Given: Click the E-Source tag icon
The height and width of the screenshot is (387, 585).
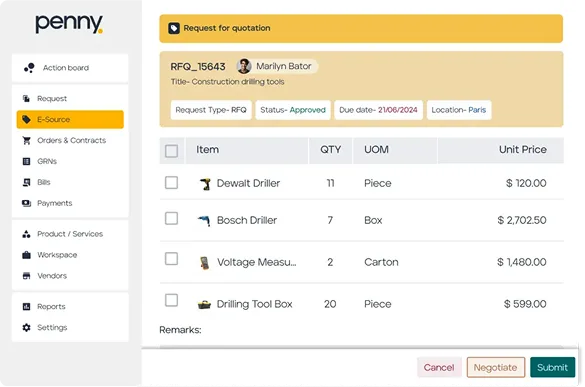Looking at the screenshot, I should click(x=26, y=119).
